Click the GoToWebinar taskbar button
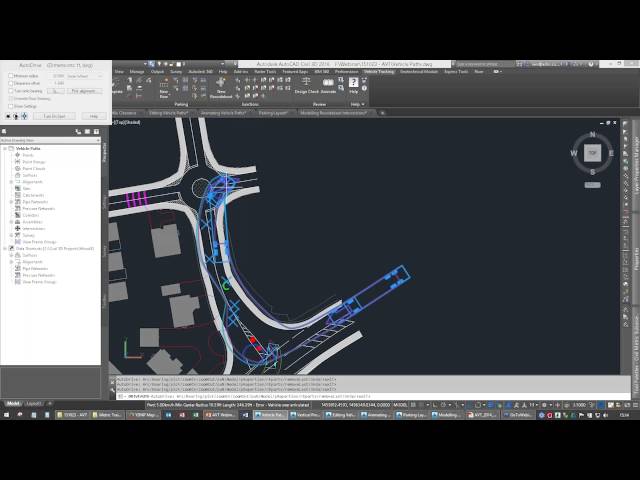Viewport: 640px width, 480px height. tap(517, 415)
